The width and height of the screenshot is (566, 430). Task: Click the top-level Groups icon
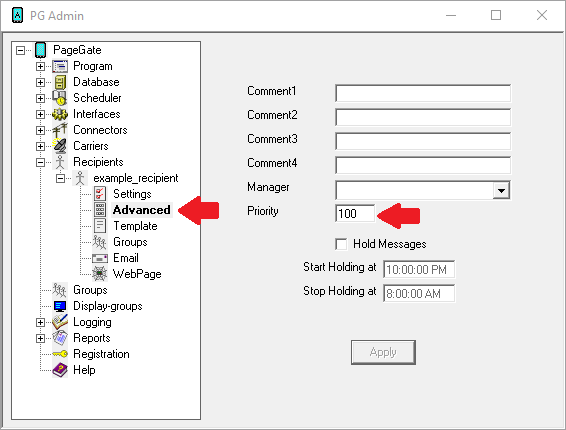[x=60, y=290]
